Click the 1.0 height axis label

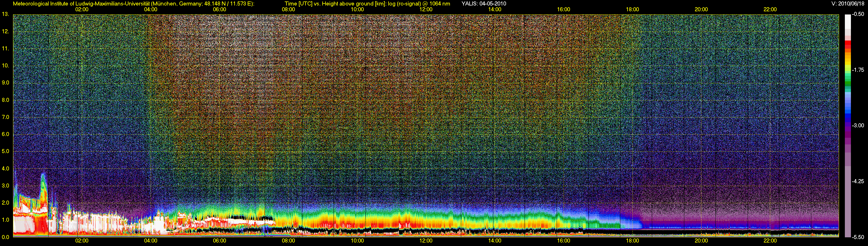(x=5, y=220)
